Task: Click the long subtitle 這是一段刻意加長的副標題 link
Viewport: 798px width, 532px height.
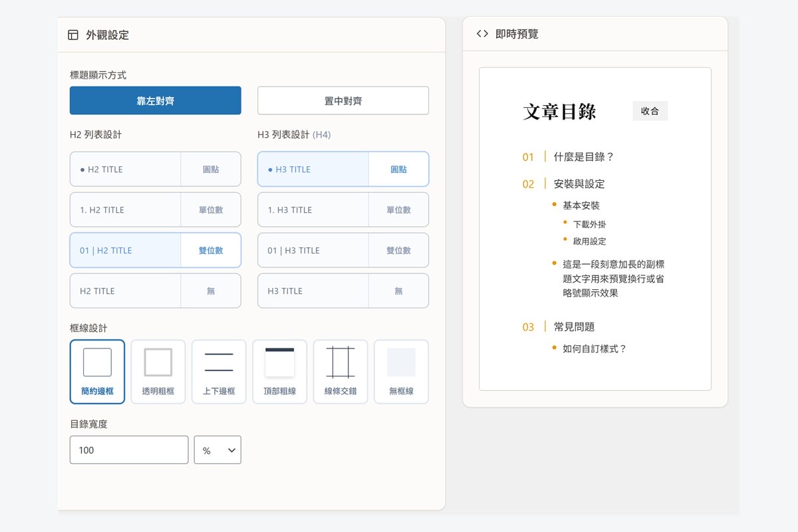Action: point(613,278)
